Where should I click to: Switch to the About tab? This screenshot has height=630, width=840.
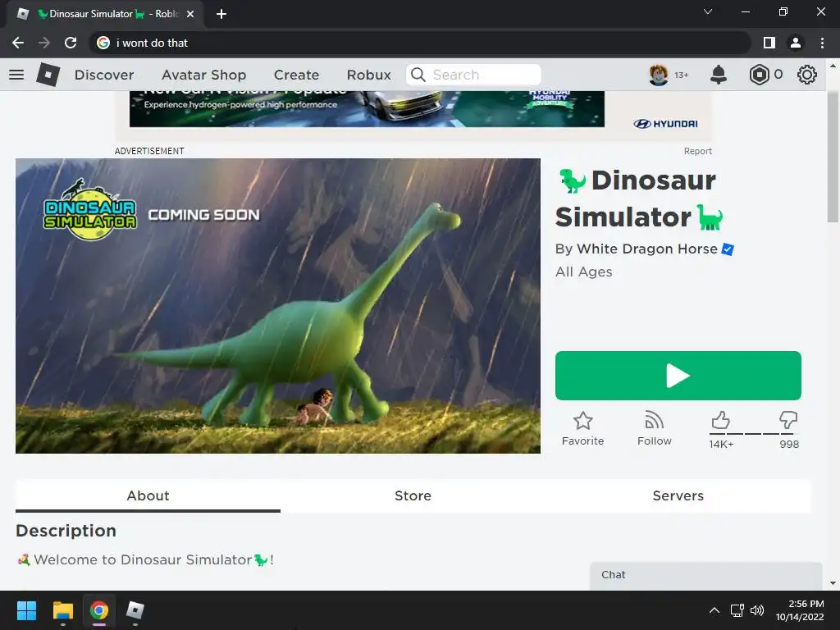(148, 495)
